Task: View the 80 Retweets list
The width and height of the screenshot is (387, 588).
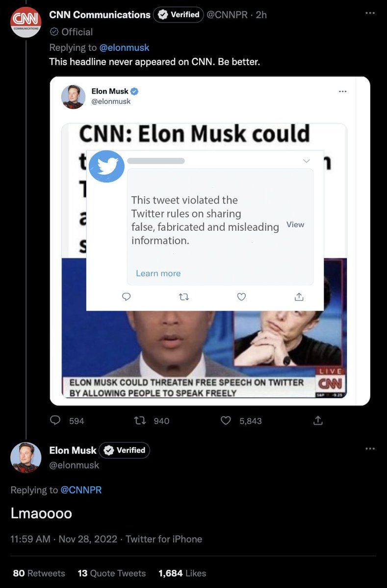Action: pos(39,573)
